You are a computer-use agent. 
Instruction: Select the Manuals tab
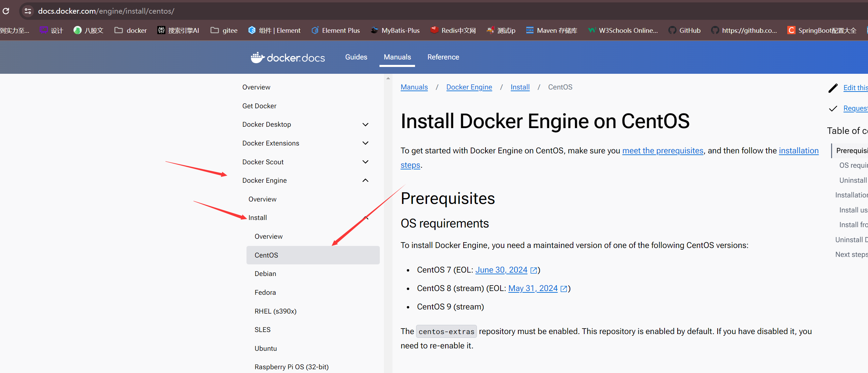tap(397, 57)
